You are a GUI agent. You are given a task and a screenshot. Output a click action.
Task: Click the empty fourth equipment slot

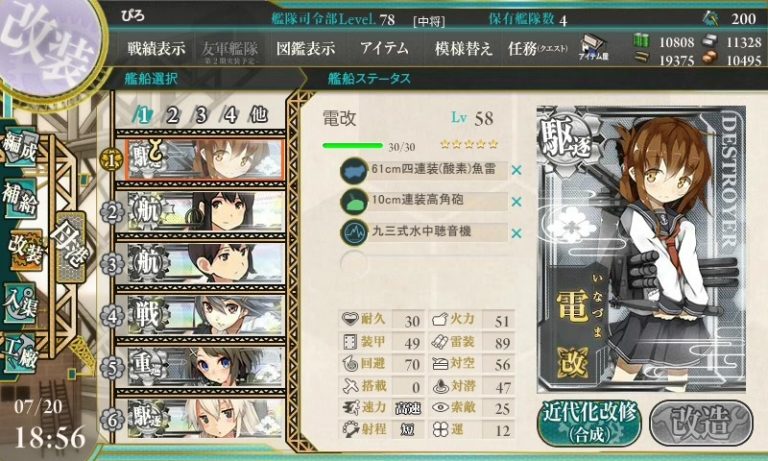(x=424, y=264)
